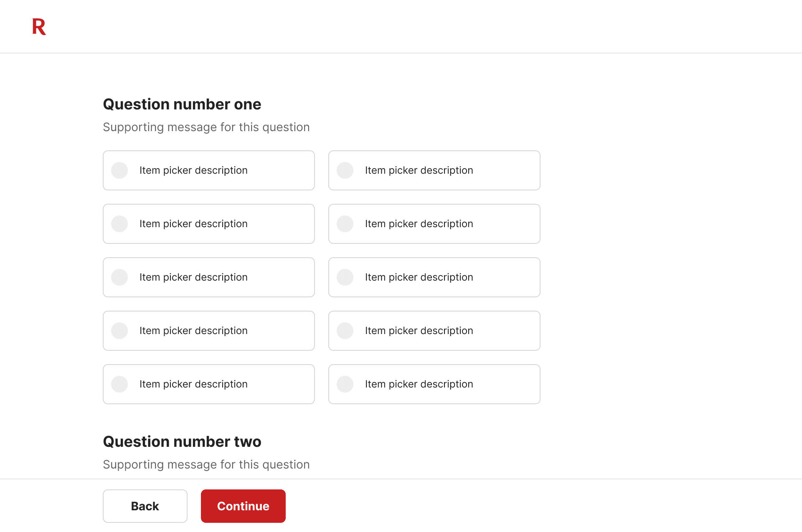
Task: Click the 'Question number two' heading
Action: (x=182, y=442)
